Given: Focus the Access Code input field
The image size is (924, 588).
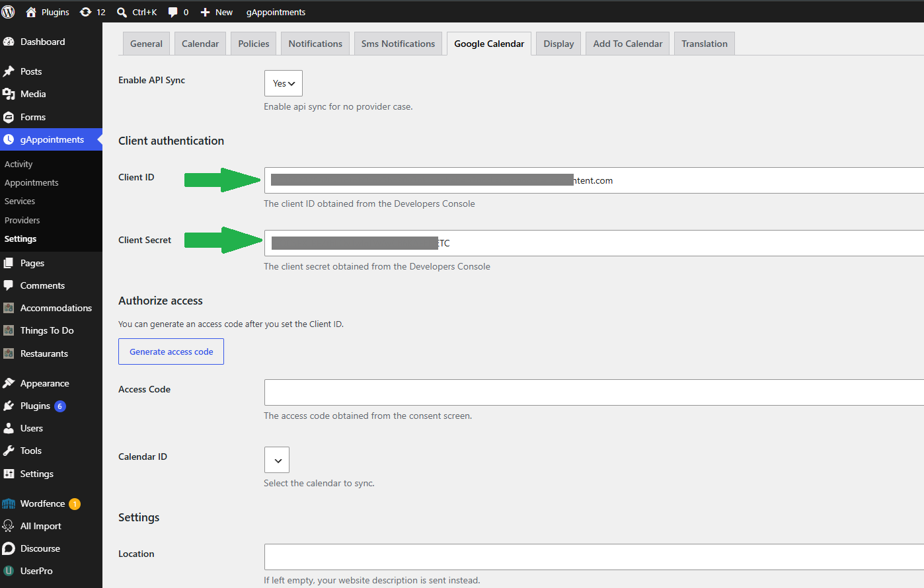Looking at the screenshot, I should tap(594, 392).
